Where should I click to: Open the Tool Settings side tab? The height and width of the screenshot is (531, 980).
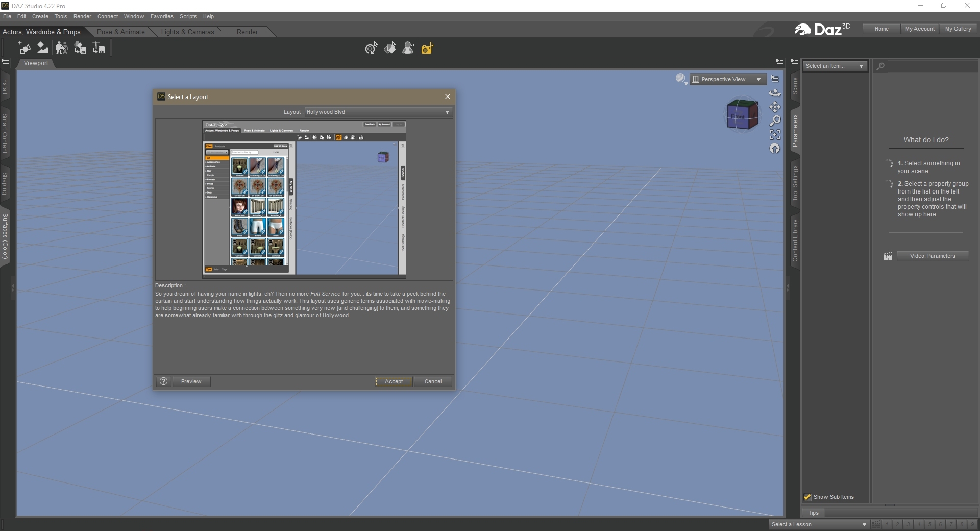pos(795,183)
